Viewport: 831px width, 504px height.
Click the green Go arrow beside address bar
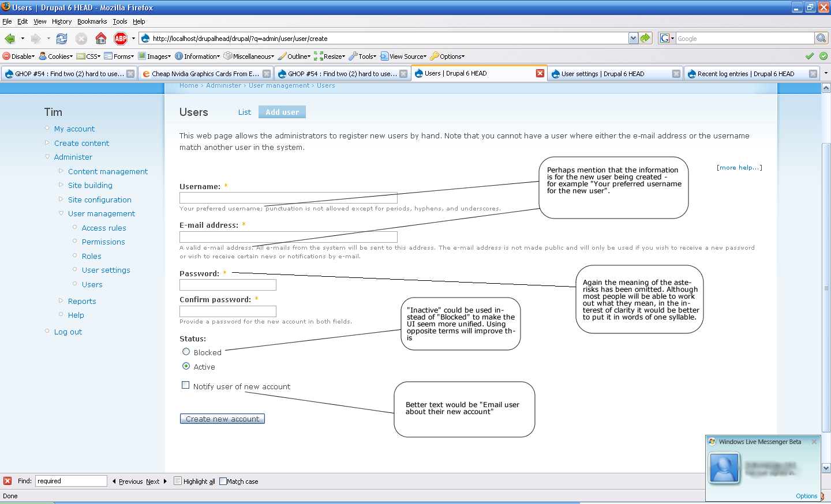coord(646,38)
